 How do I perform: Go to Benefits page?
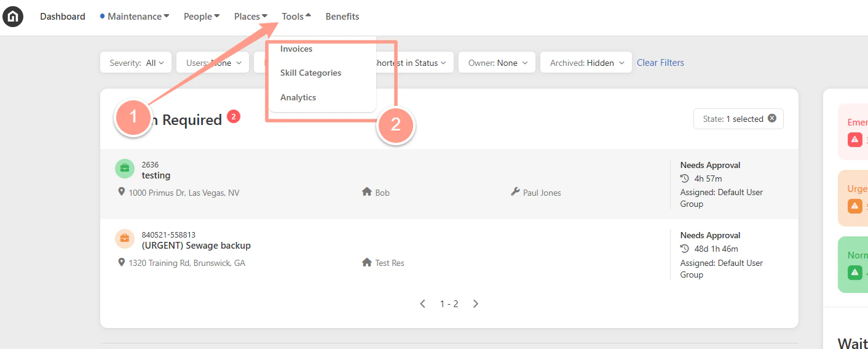342,17
